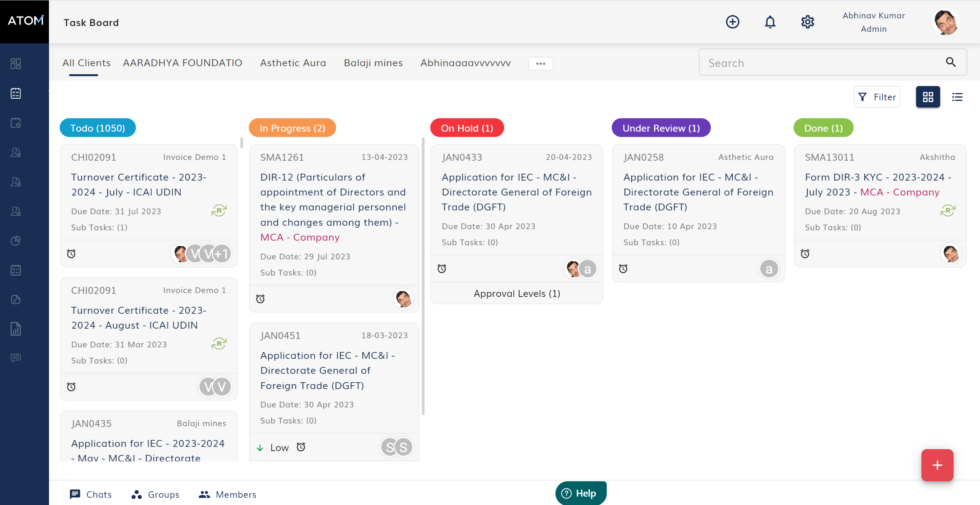Toggle the grid view layout
Screen dimensions: 980x505
coord(928,97)
